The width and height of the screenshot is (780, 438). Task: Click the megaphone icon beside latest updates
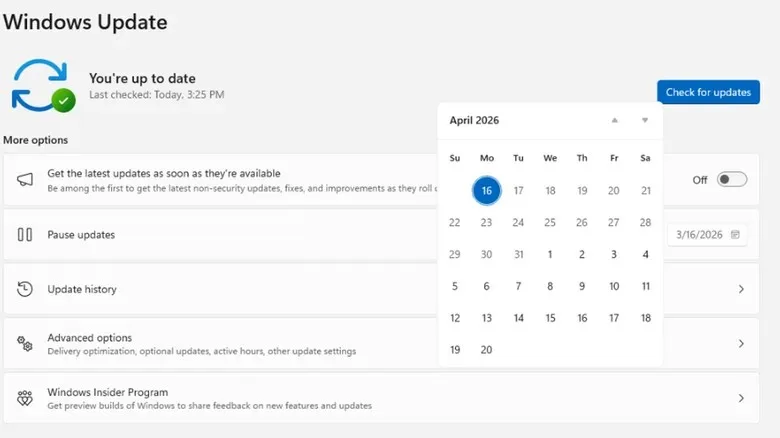coord(25,179)
